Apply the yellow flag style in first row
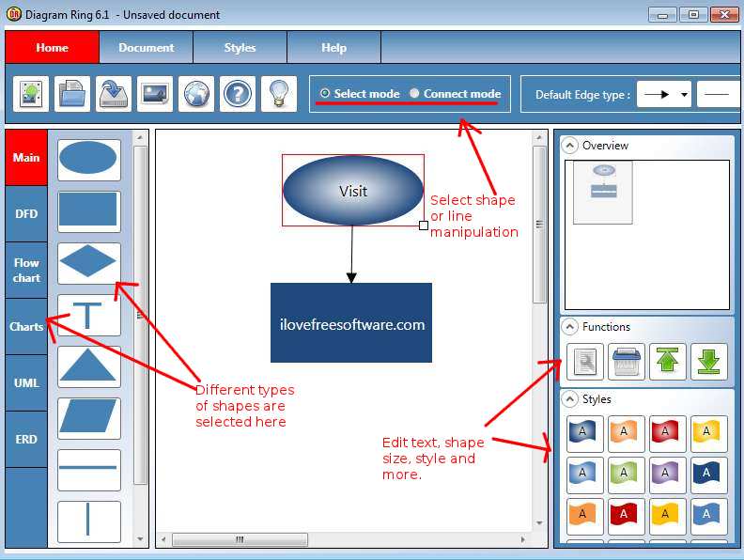Image resolution: width=744 pixels, height=560 pixels. pyautogui.click(x=708, y=434)
